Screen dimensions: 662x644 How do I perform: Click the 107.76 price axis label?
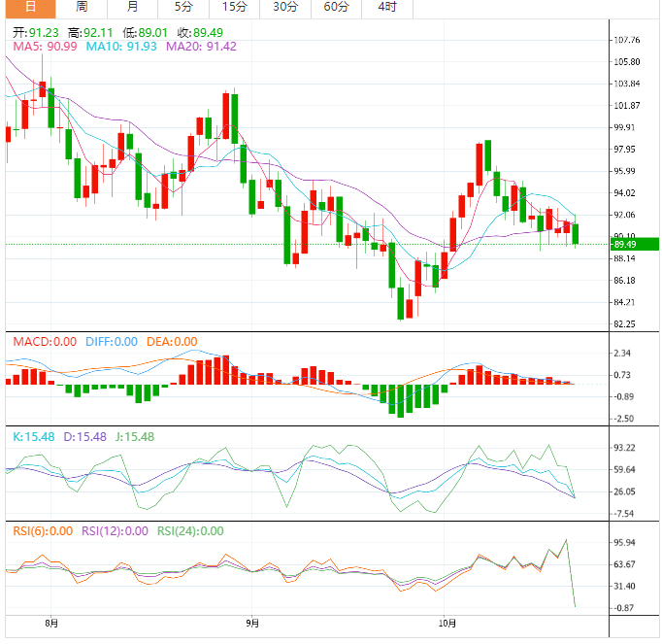click(x=626, y=40)
